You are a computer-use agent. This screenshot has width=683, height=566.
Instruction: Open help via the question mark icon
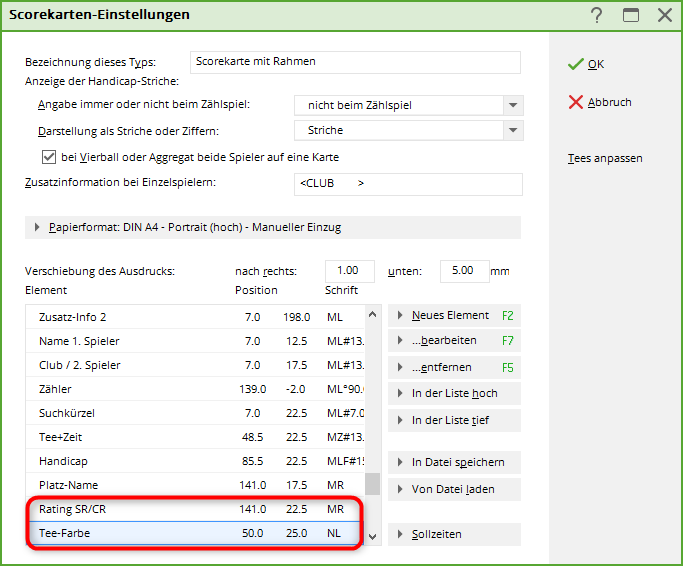tap(597, 15)
